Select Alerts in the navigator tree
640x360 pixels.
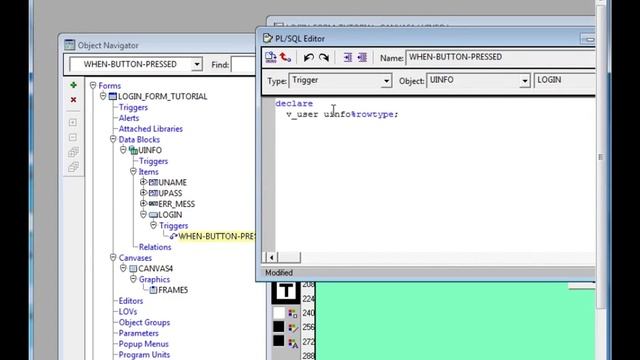click(x=129, y=118)
